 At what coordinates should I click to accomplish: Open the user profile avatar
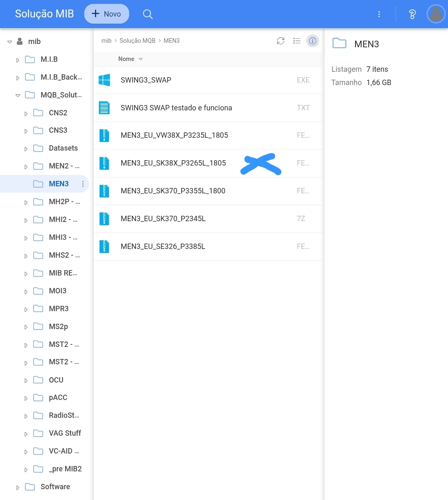coord(436,14)
